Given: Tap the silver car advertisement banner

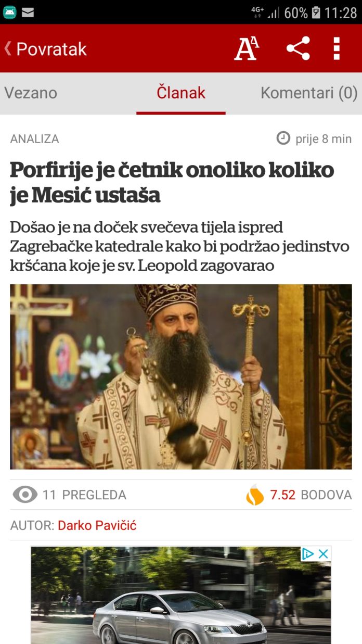Looking at the screenshot, I should 181,595.
